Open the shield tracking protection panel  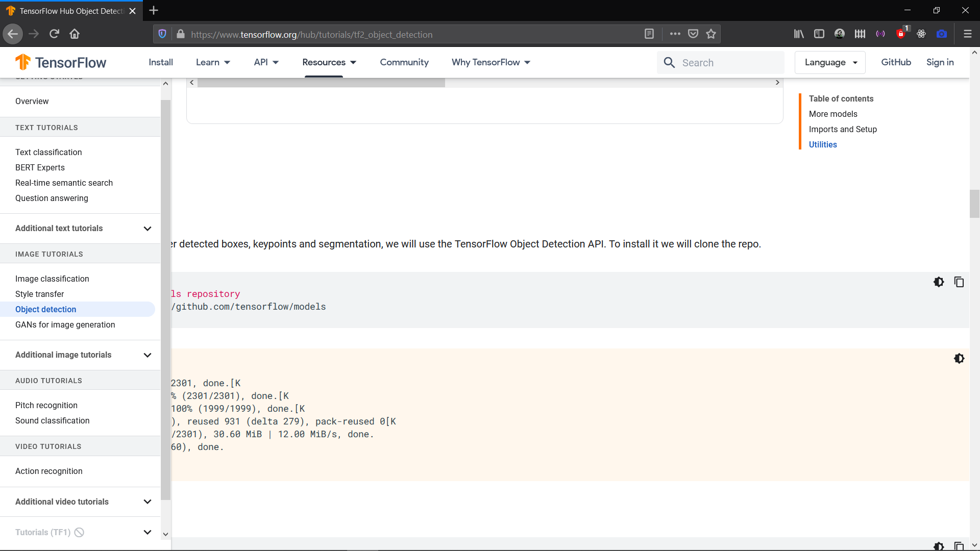162,34
